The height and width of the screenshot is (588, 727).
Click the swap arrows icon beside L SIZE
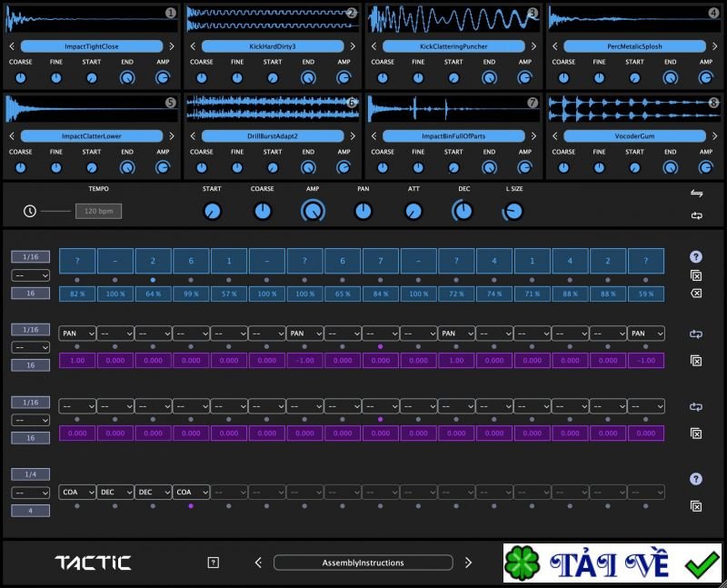(696, 193)
